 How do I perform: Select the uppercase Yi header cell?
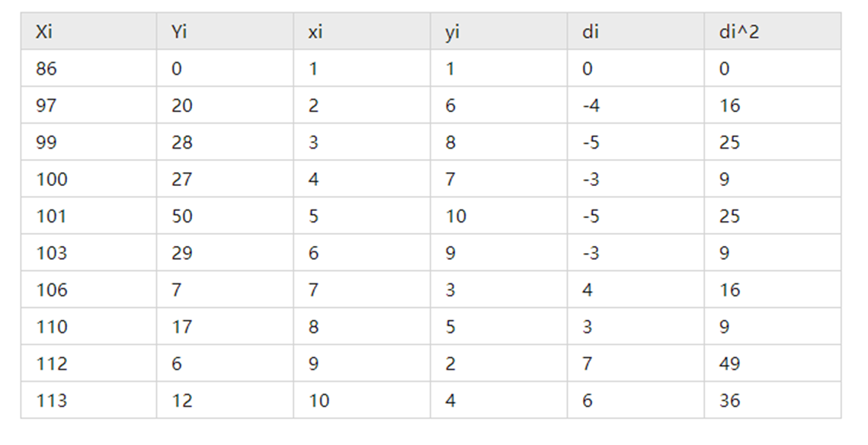(179, 32)
